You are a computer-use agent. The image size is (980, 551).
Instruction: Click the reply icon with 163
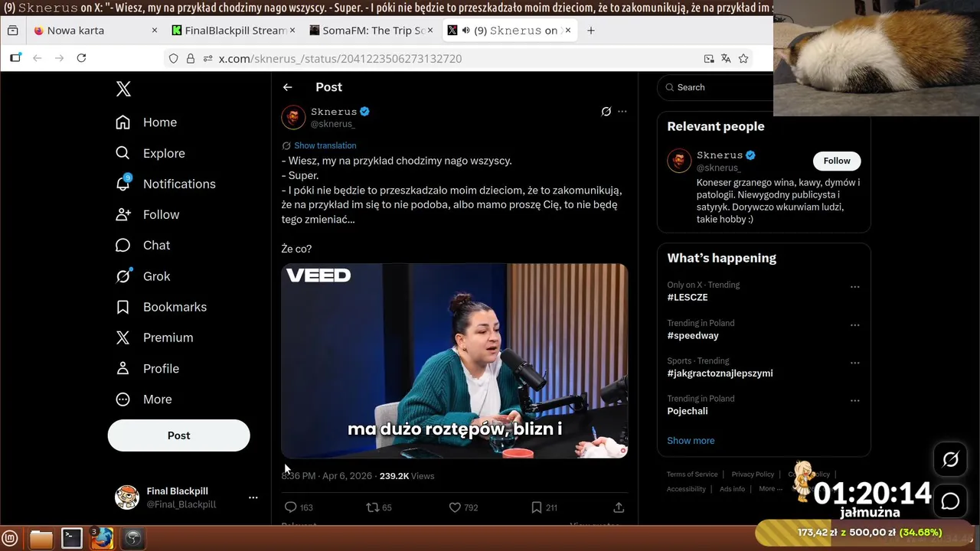tap(290, 507)
